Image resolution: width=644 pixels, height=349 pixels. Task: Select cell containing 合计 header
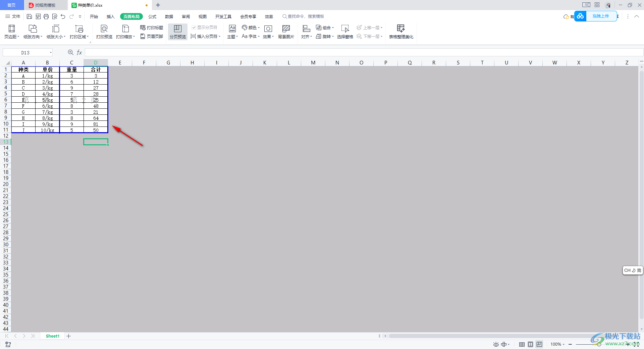(96, 69)
